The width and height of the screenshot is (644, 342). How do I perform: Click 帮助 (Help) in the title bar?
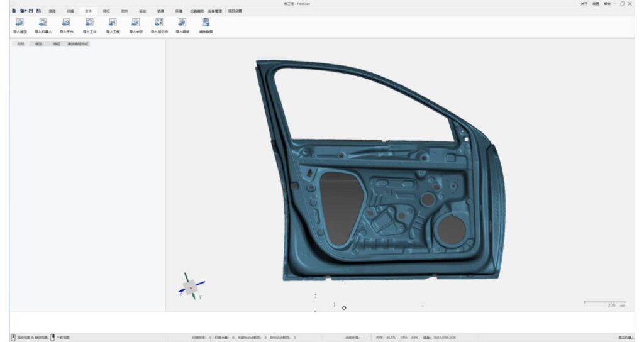pos(607,4)
